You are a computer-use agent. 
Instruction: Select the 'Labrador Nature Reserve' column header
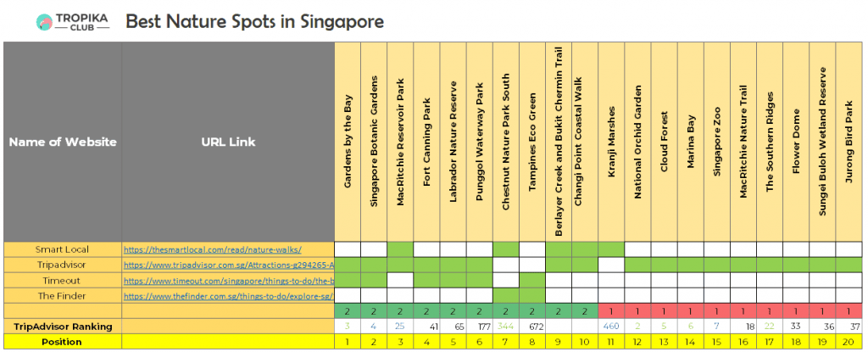coord(453,142)
